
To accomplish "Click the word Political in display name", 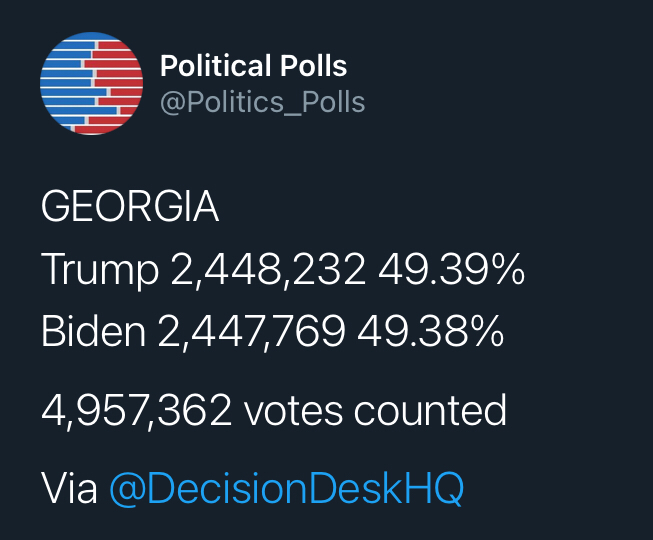I will (216, 66).
